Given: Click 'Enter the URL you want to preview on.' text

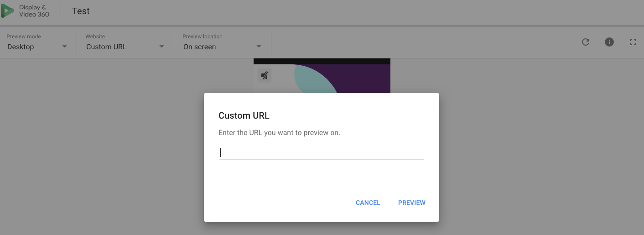Looking at the screenshot, I should pyautogui.click(x=280, y=133).
